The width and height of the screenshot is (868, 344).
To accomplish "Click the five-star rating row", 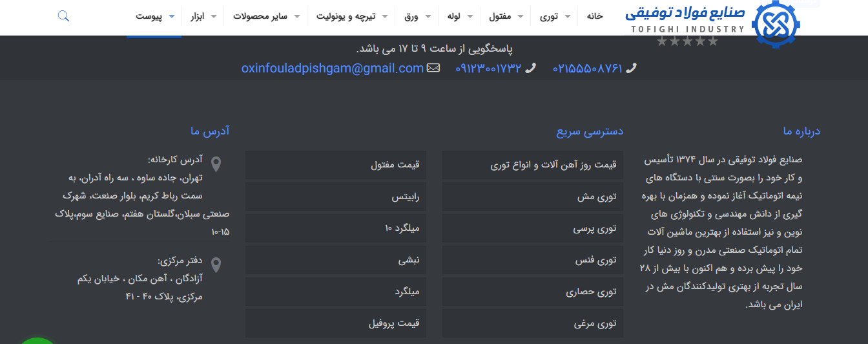I will [x=687, y=41].
